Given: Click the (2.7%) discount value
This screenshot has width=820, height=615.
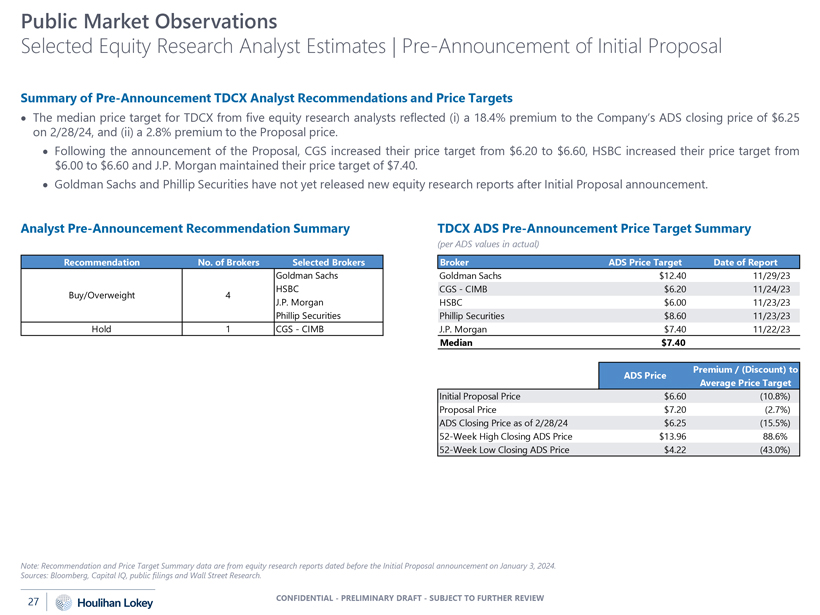Looking at the screenshot, I should [x=777, y=410].
